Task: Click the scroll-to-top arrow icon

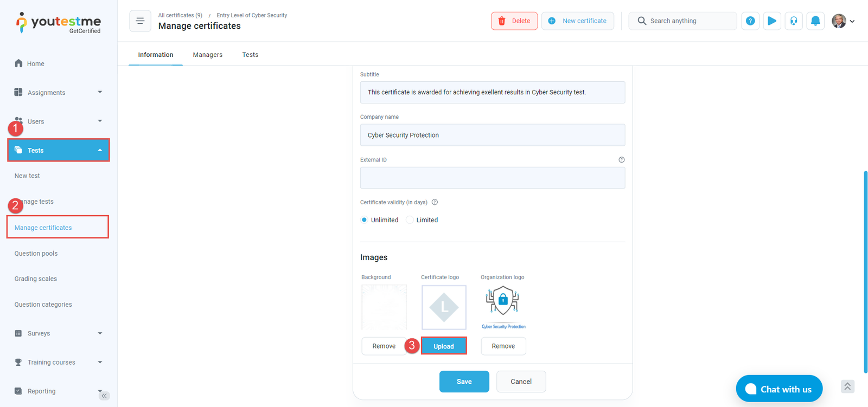Action: point(847,386)
